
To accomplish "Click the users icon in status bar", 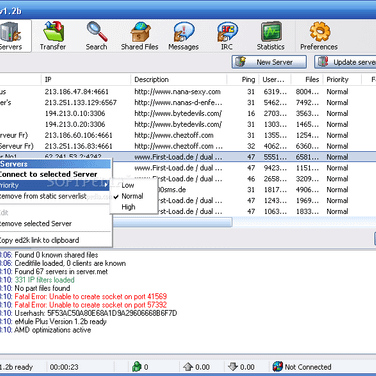I will pyautogui.click(x=137, y=367).
